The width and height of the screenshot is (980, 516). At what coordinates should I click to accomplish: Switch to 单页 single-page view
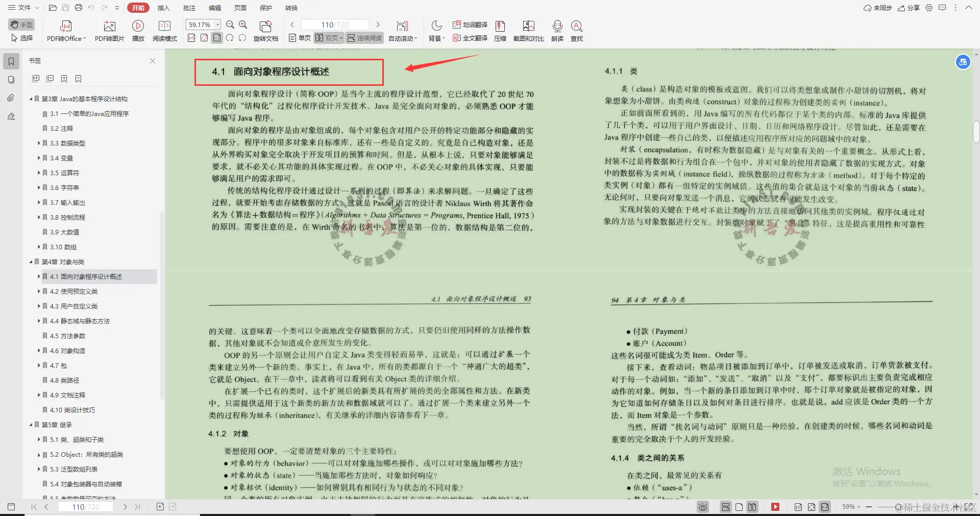[299, 38]
